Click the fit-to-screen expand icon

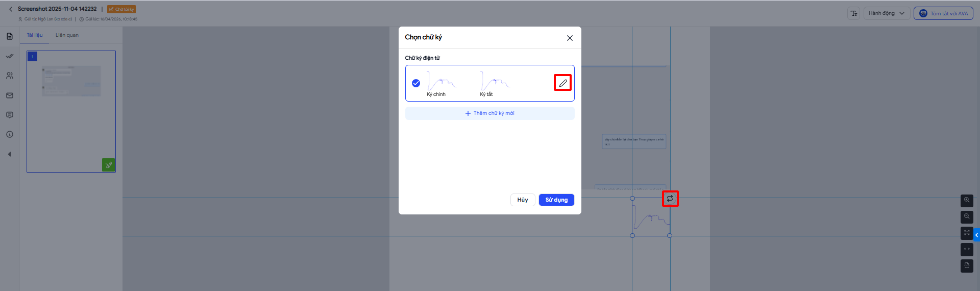pos(967,233)
